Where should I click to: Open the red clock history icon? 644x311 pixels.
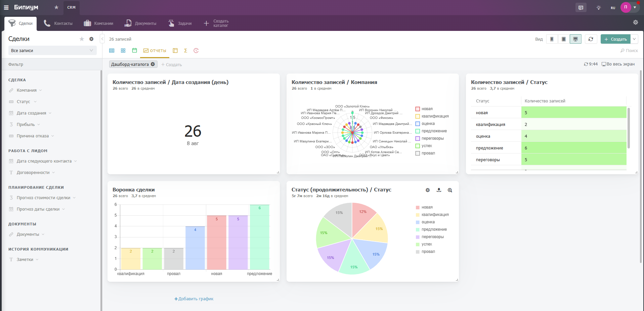click(x=196, y=51)
